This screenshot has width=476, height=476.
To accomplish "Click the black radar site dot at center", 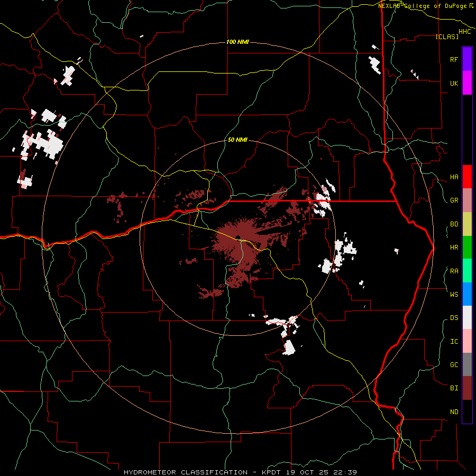I will point(237,237).
